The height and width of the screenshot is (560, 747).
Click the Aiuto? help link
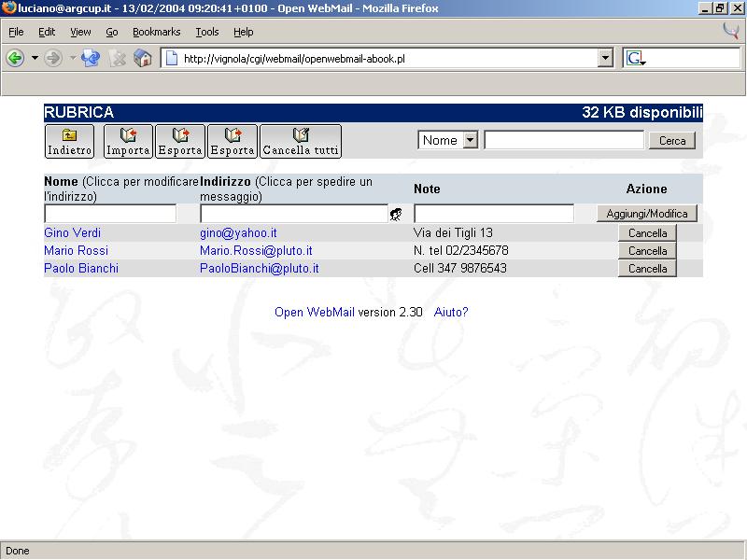[451, 313]
